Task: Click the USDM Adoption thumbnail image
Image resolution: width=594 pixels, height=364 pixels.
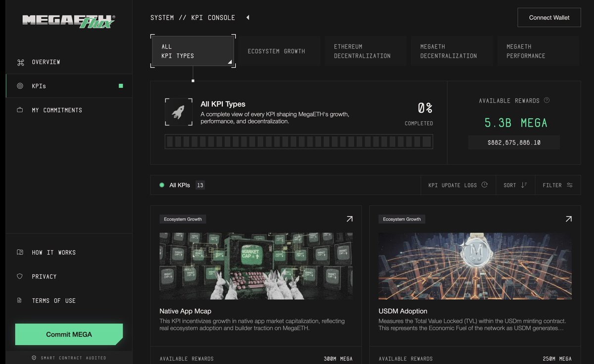Action: pyautogui.click(x=475, y=266)
